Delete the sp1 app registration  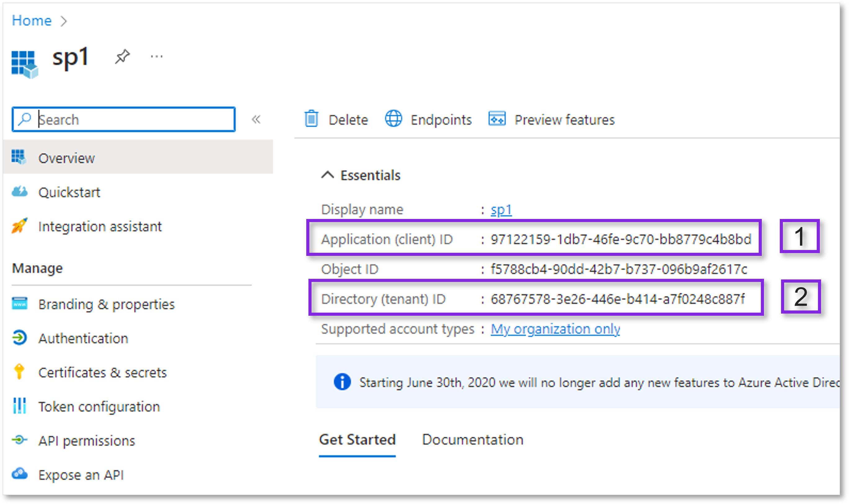tap(348, 119)
